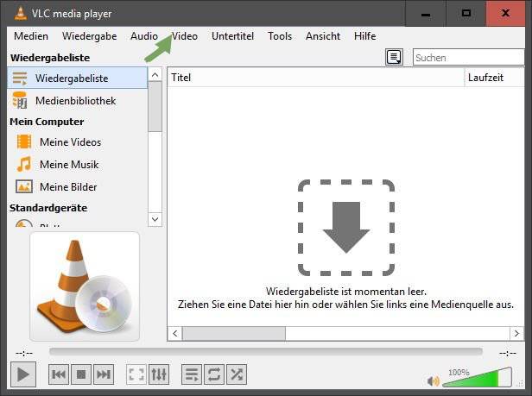Open the Audio menu
Image resolution: width=532 pixels, height=396 pixels.
tap(144, 36)
